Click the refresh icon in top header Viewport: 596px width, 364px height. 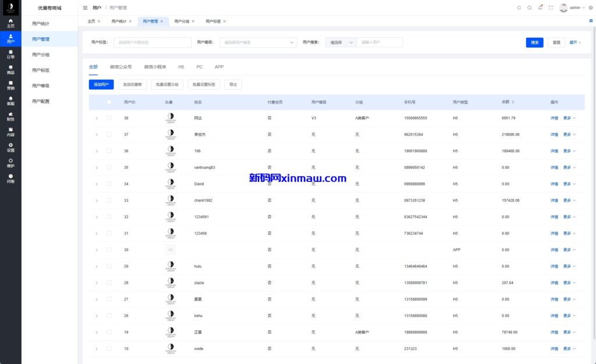coord(519,8)
